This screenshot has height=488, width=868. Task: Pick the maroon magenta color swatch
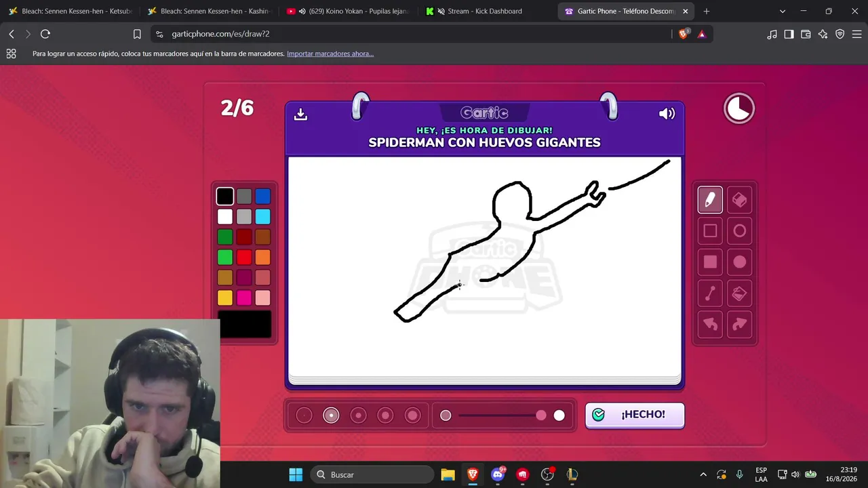[x=244, y=278]
